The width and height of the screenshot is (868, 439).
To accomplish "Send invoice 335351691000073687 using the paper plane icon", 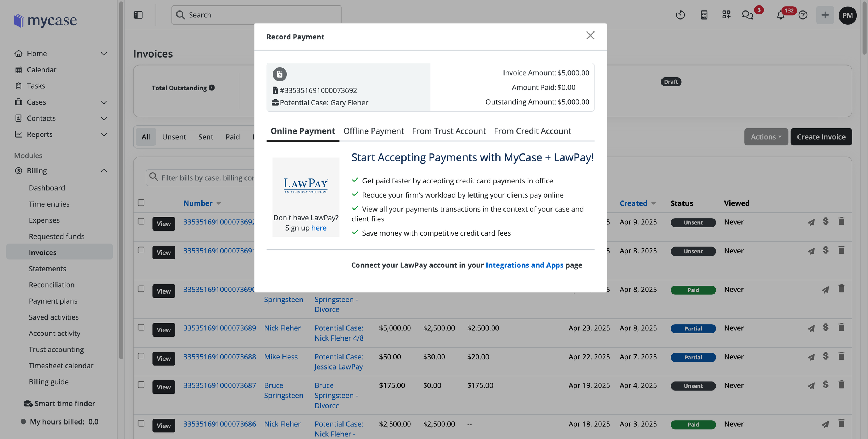I will coord(811,385).
